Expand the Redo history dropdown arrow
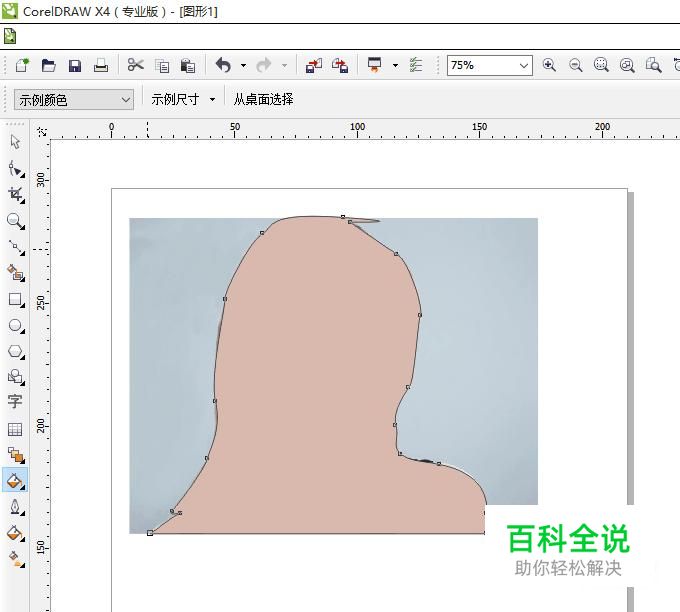 point(284,66)
